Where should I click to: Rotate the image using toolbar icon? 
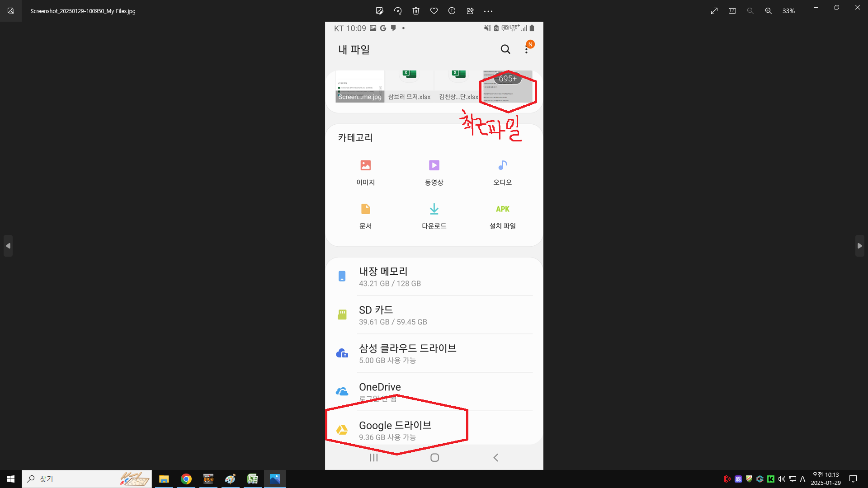point(398,11)
